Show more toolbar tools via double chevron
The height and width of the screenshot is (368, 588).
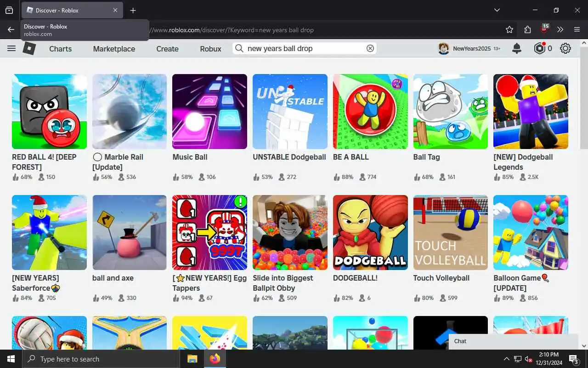[x=560, y=29]
